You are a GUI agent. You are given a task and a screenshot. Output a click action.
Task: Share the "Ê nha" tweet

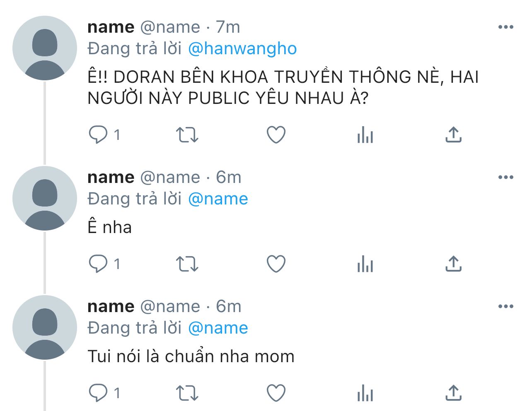tap(453, 264)
